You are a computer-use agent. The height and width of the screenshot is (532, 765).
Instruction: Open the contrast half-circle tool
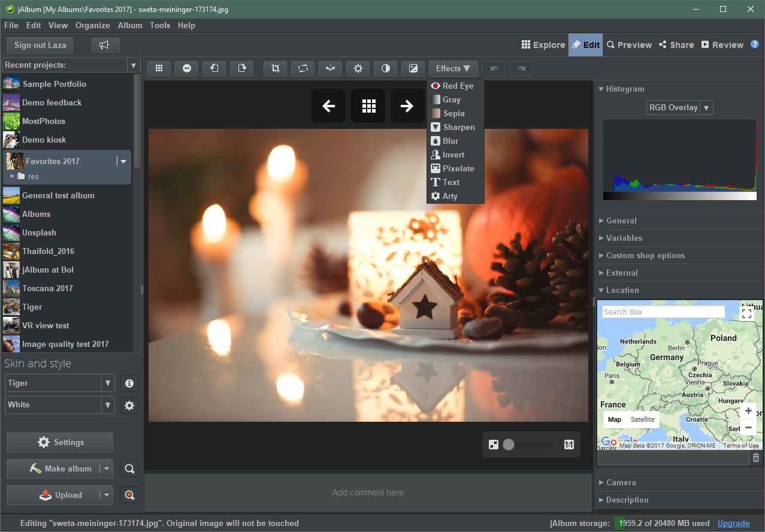pyautogui.click(x=386, y=68)
